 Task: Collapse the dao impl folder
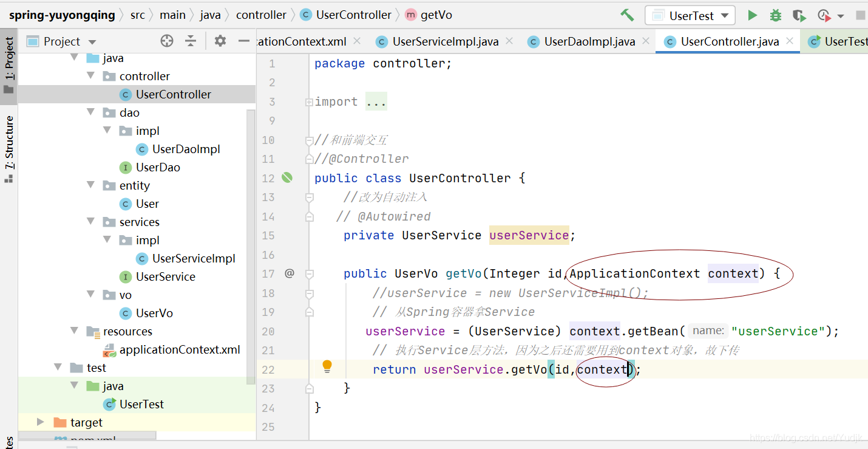click(107, 130)
